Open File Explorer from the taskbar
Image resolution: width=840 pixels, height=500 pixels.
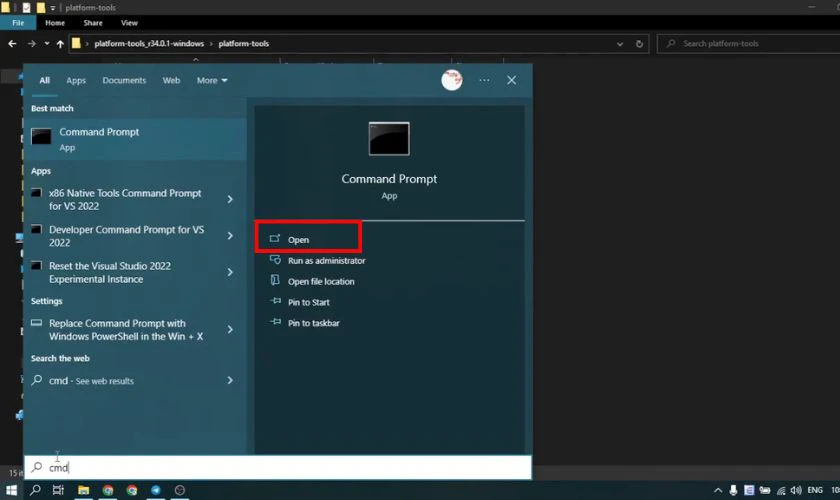[x=84, y=490]
